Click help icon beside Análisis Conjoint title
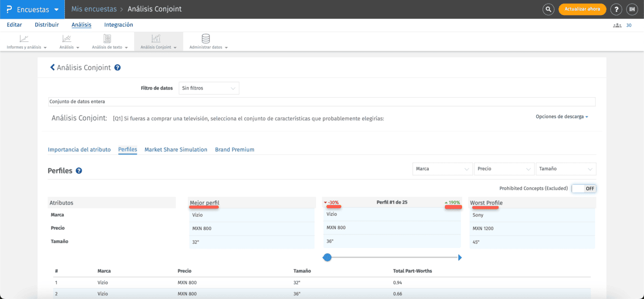Image resolution: width=644 pixels, height=299 pixels. click(118, 68)
